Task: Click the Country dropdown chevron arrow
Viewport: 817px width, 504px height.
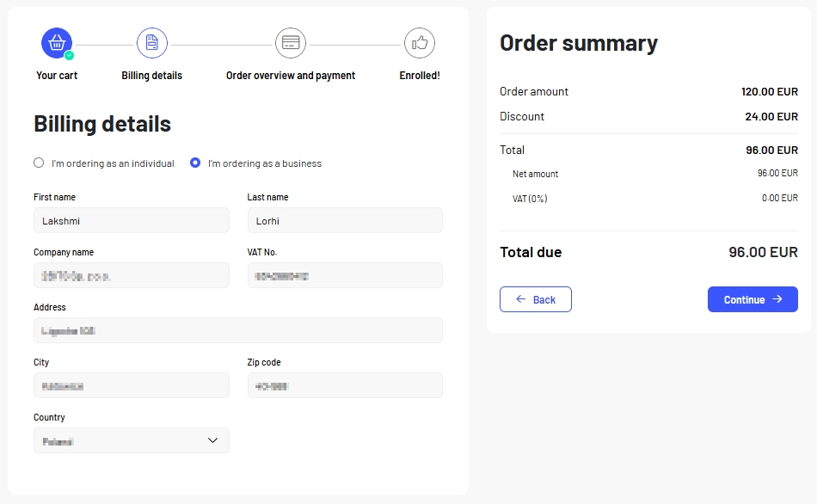Action: [x=212, y=440]
